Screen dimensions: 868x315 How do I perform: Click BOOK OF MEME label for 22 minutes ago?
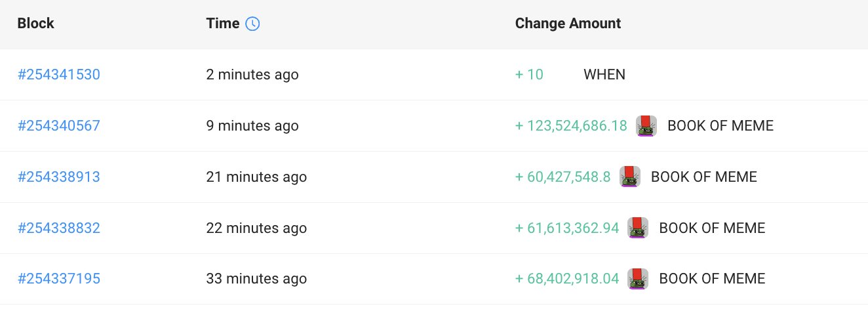pyautogui.click(x=712, y=228)
